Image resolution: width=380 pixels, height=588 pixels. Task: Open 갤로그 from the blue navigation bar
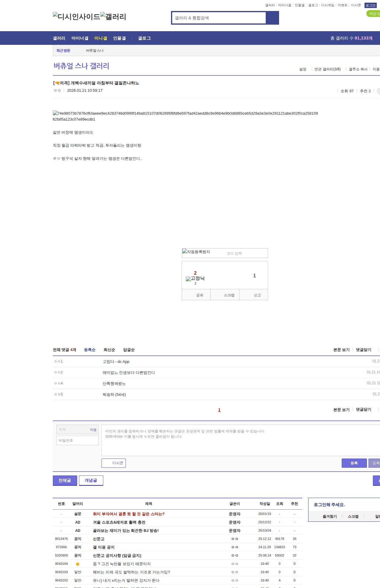tap(144, 38)
